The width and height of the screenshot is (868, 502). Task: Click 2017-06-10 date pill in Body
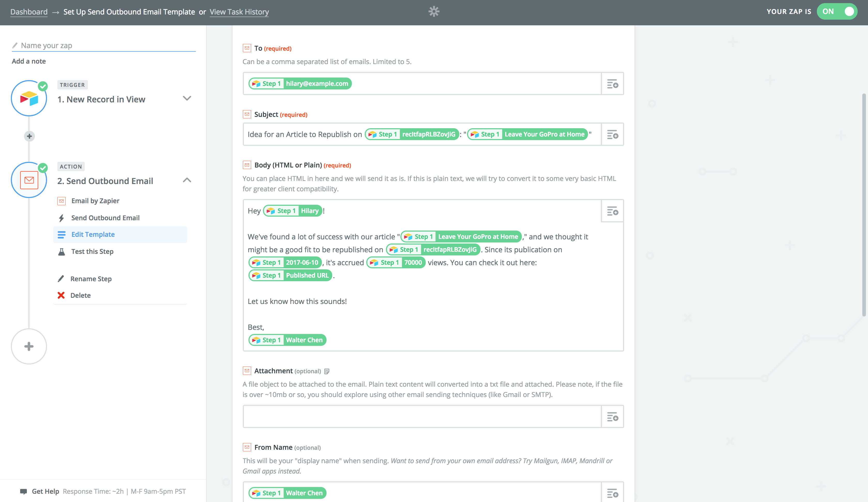click(x=285, y=262)
